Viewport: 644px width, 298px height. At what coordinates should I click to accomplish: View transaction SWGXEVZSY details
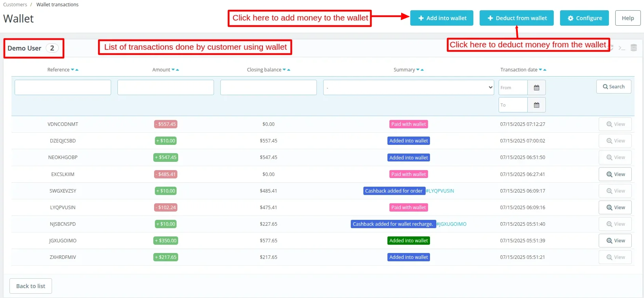(615, 191)
